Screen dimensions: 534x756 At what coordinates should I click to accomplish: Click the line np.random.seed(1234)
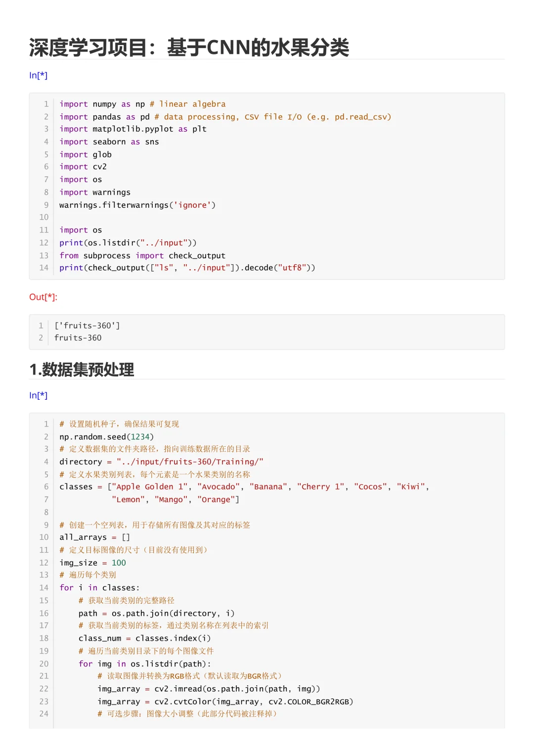coord(107,437)
